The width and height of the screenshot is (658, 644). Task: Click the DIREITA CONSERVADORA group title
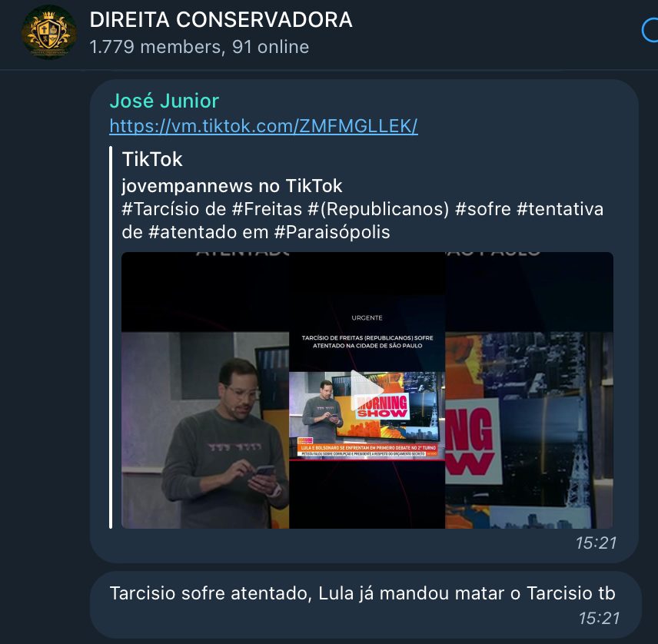click(221, 20)
